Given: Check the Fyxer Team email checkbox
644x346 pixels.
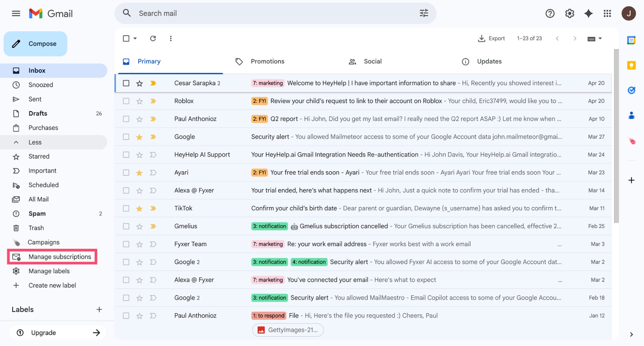Looking at the screenshot, I should pos(126,244).
